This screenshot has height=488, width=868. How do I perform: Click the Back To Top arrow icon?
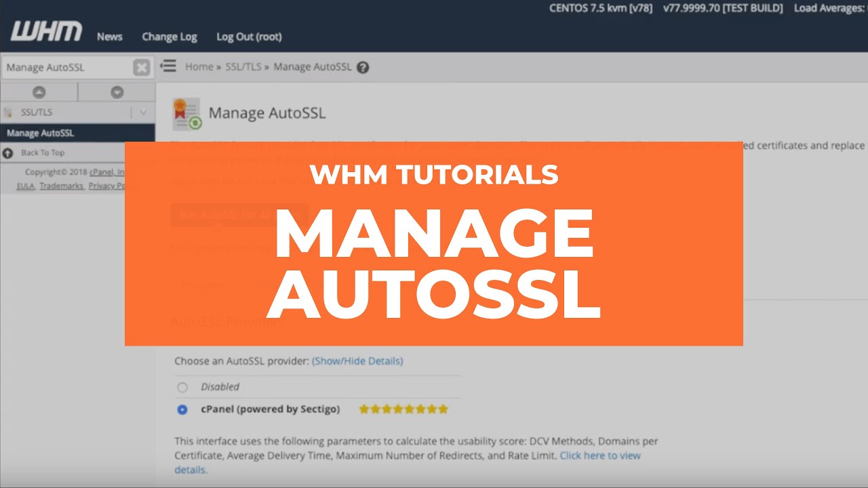[x=8, y=152]
